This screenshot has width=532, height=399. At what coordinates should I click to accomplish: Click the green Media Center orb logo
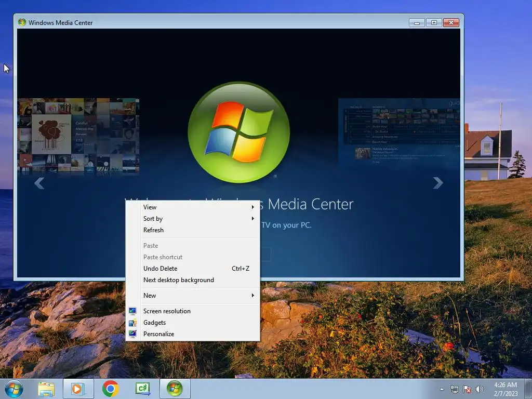point(239,132)
